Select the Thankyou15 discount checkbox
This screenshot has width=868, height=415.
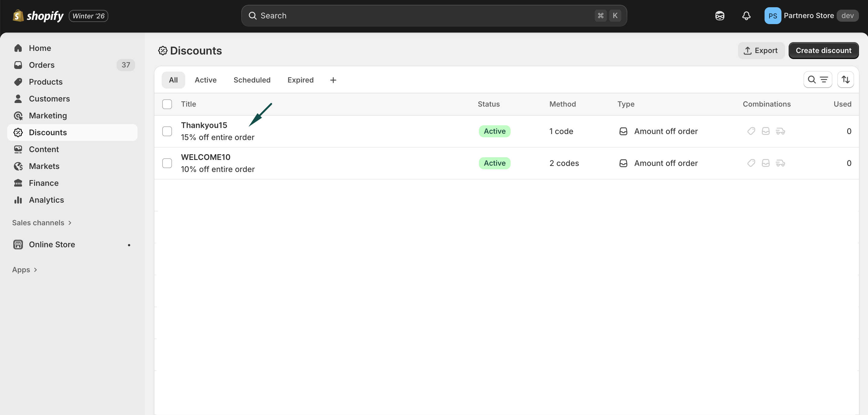[x=167, y=131]
